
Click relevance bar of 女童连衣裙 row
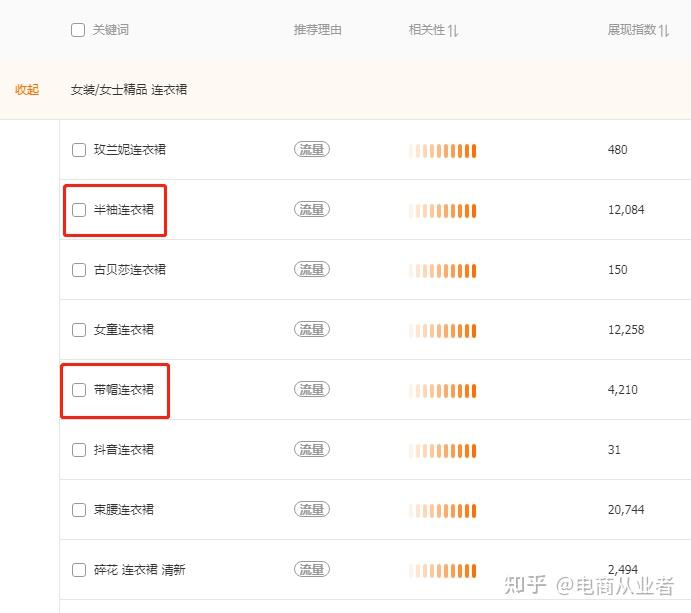point(442,330)
